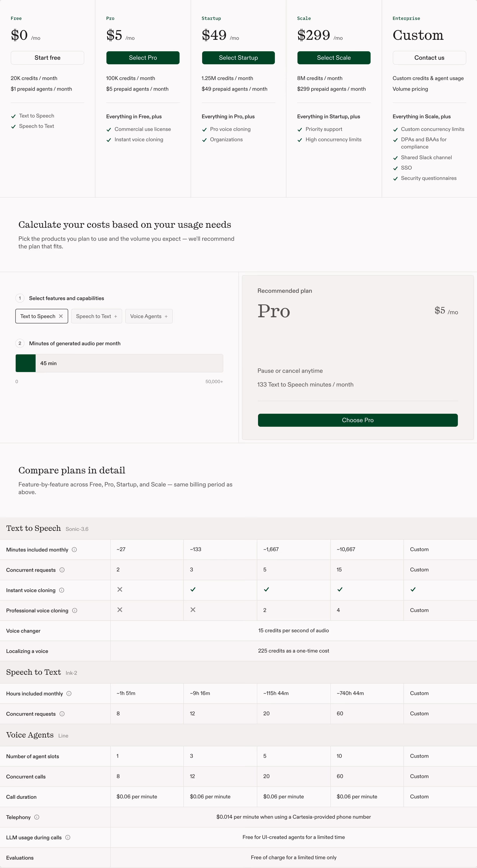The image size is (477, 868).
Task: Click the Start free button
Action: pyautogui.click(x=47, y=58)
